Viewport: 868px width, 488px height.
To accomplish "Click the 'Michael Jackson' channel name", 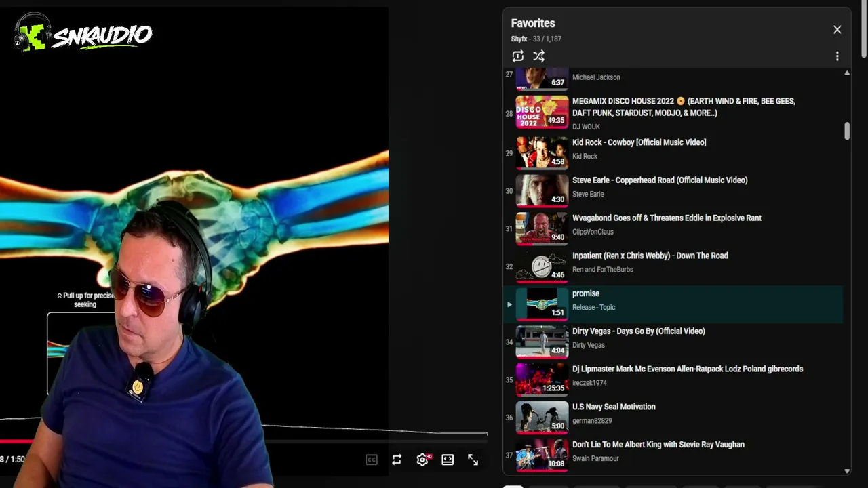I will tap(596, 77).
